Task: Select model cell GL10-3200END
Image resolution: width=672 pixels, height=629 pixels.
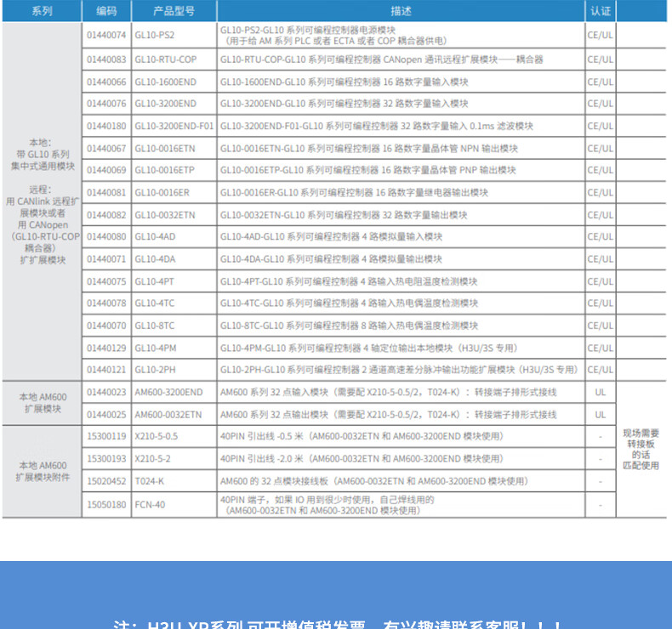Action: (174, 104)
